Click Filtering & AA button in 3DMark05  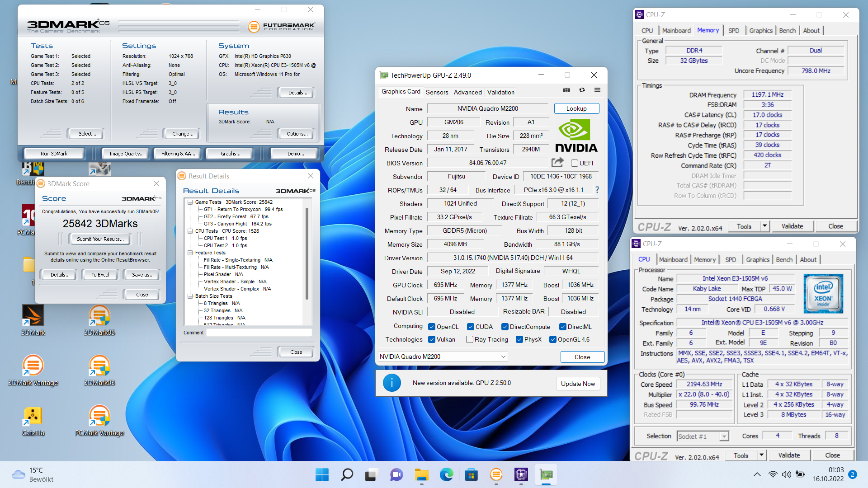pos(178,154)
